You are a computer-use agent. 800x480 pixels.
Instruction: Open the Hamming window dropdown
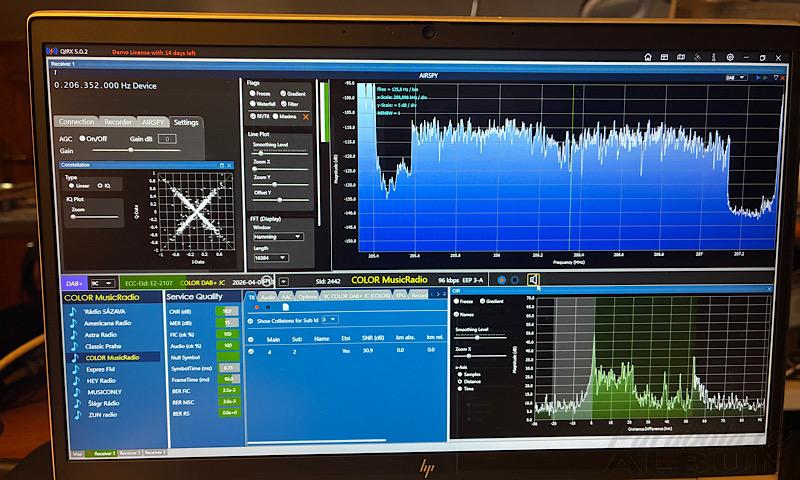tap(278, 236)
